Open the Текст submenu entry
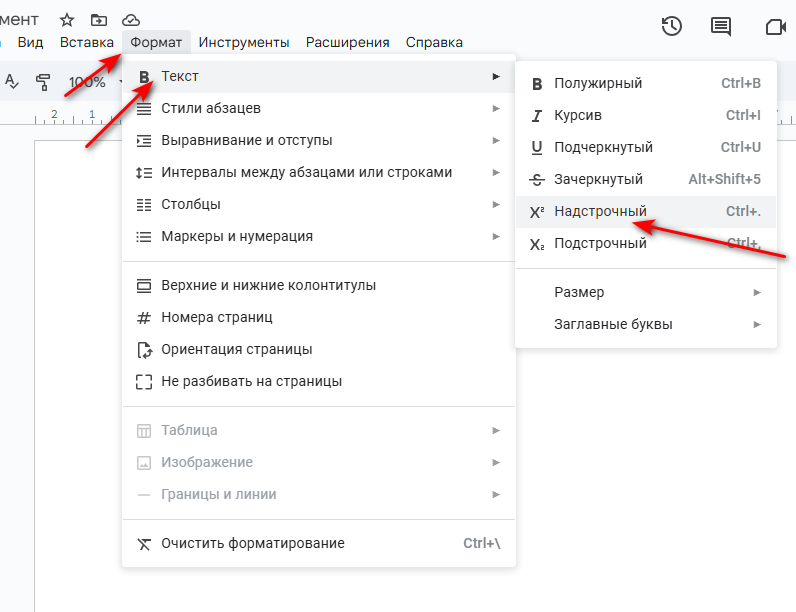Viewport: 796px width, 612px height. [x=319, y=77]
